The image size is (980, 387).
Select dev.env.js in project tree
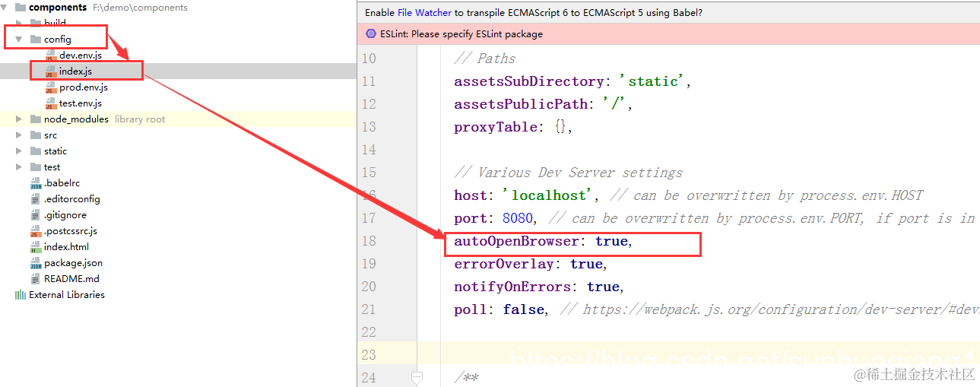[81, 56]
